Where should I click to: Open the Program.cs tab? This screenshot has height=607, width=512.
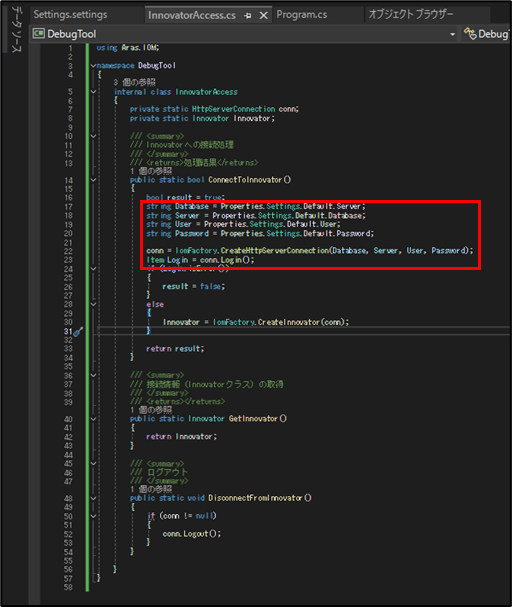coord(302,15)
